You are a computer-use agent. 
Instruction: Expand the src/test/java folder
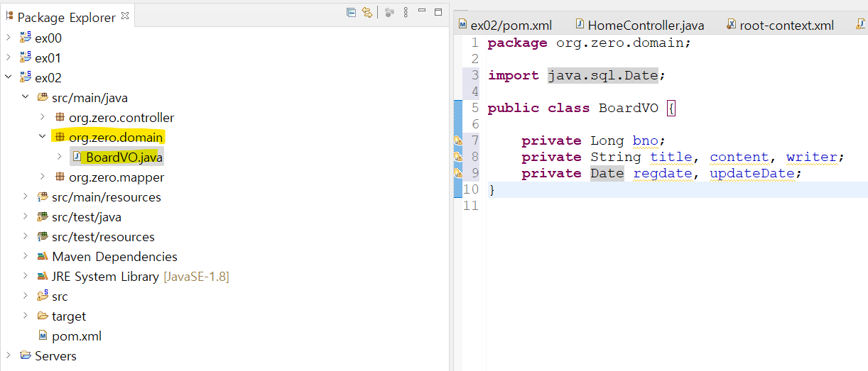(26, 216)
